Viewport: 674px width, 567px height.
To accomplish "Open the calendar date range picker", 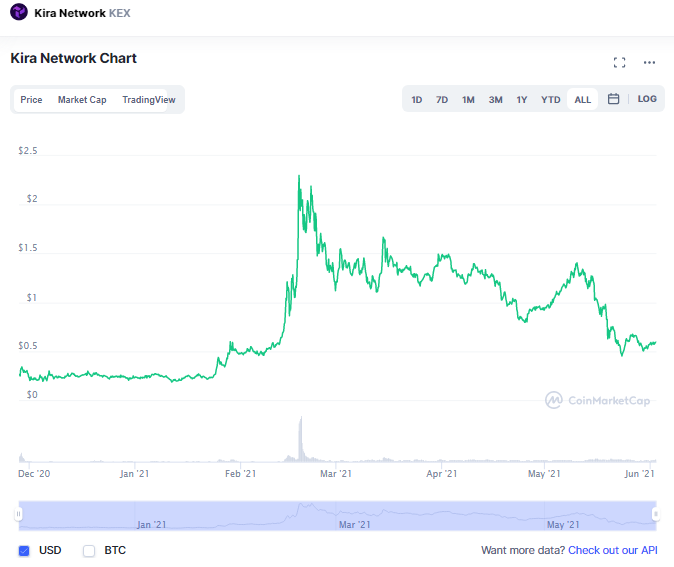I will 613,99.
